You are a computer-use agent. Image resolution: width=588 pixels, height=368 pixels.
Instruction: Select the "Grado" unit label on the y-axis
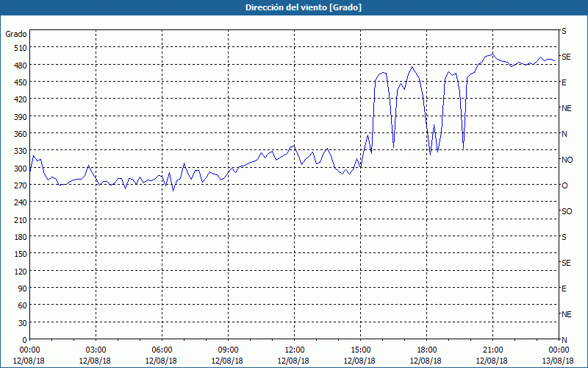click(16, 34)
